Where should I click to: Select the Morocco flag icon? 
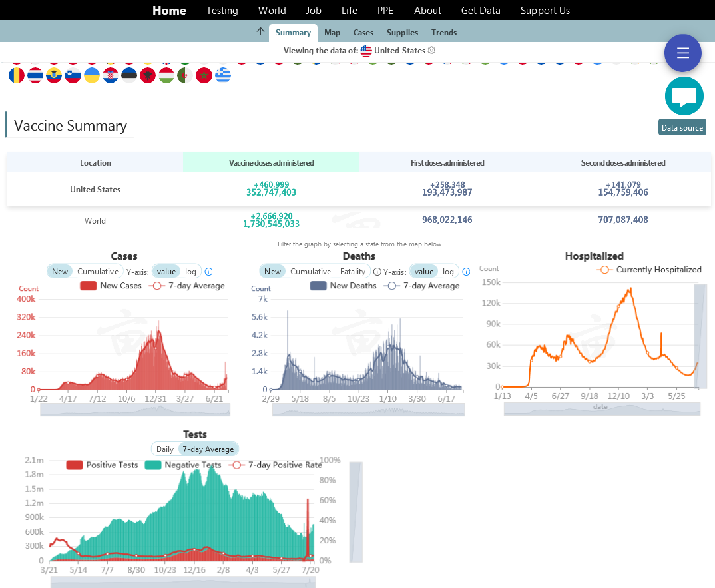pyautogui.click(x=204, y=75)
